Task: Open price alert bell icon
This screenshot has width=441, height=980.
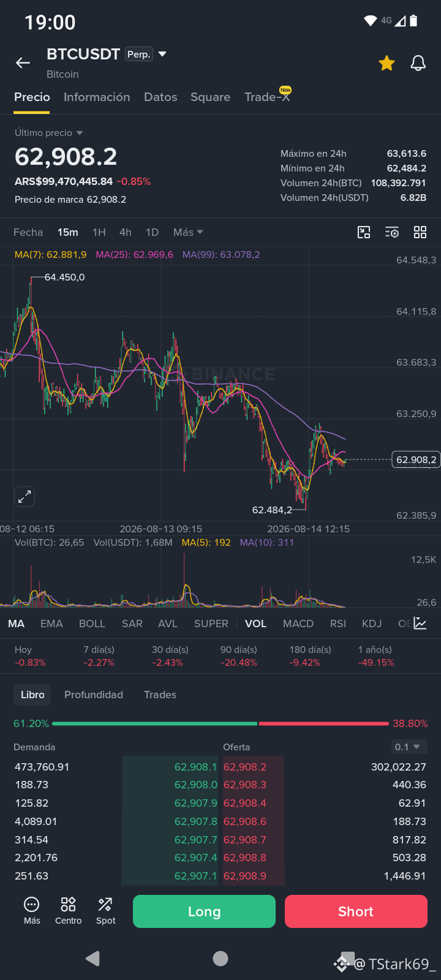Action: [x=418, y=63]
